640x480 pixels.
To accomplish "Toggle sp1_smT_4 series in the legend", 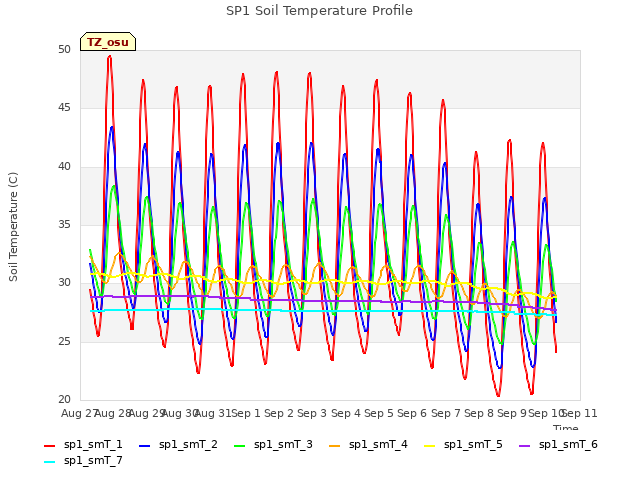I will [369, 445].
